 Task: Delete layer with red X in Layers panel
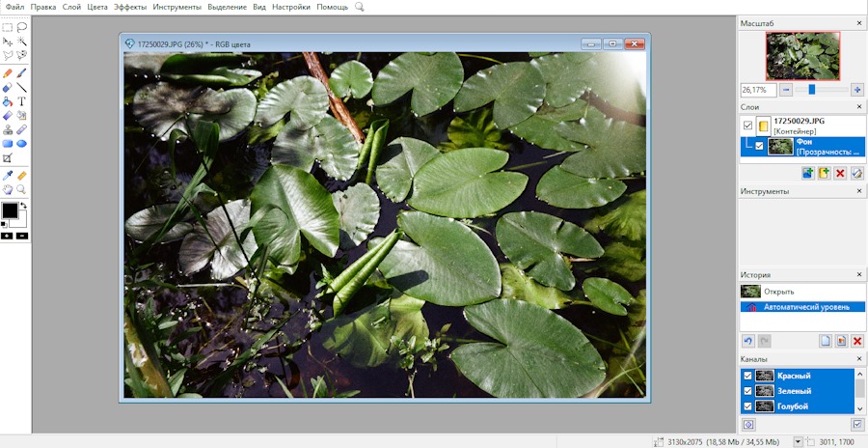pyautogui.click(x=840, y=173)
